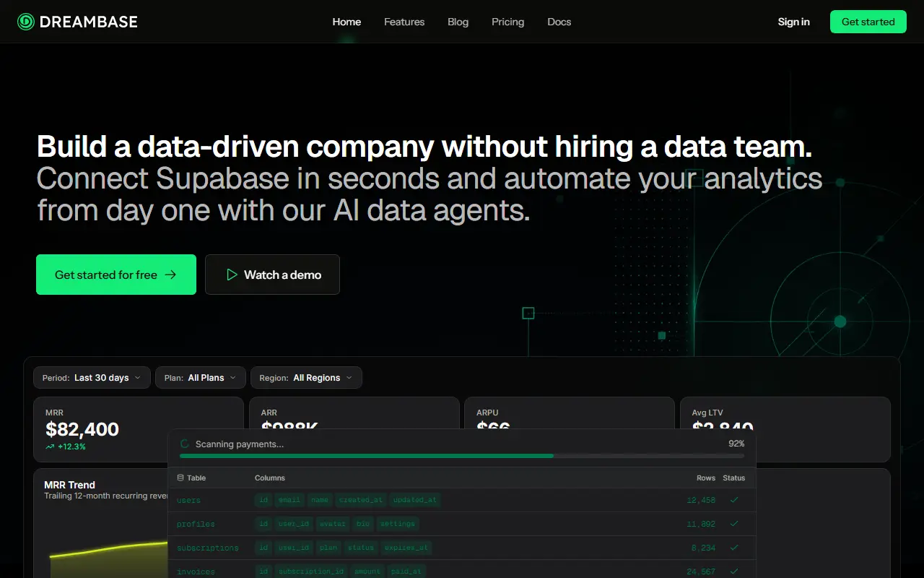Screen dimensions: 924x578
Task: Click the bio column tag
Action: (x=362, y=524)
